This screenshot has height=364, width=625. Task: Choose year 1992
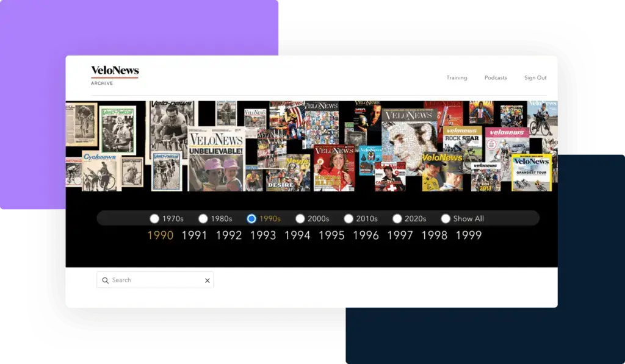pyautogui.click(x=229, y=235)
